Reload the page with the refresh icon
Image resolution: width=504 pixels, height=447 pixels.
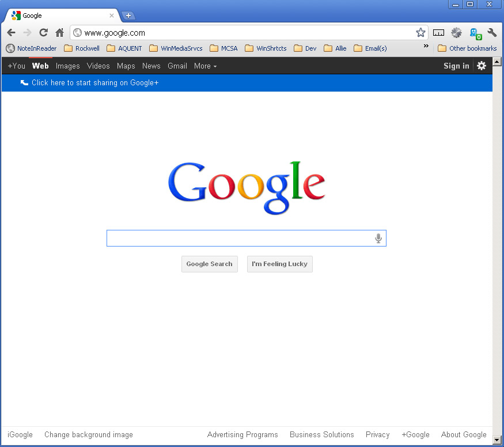coord(44,32)
